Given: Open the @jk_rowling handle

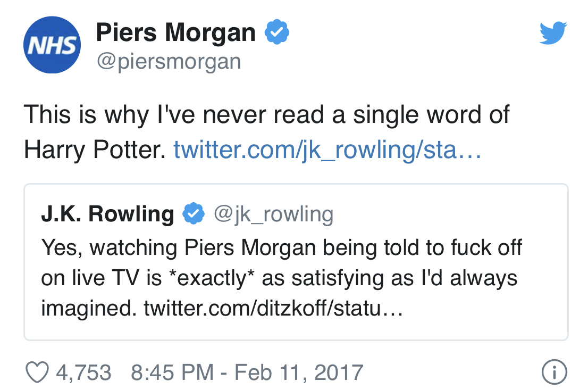Looking at the screenshot, I should pyautogui.click(x=273, y=214).
